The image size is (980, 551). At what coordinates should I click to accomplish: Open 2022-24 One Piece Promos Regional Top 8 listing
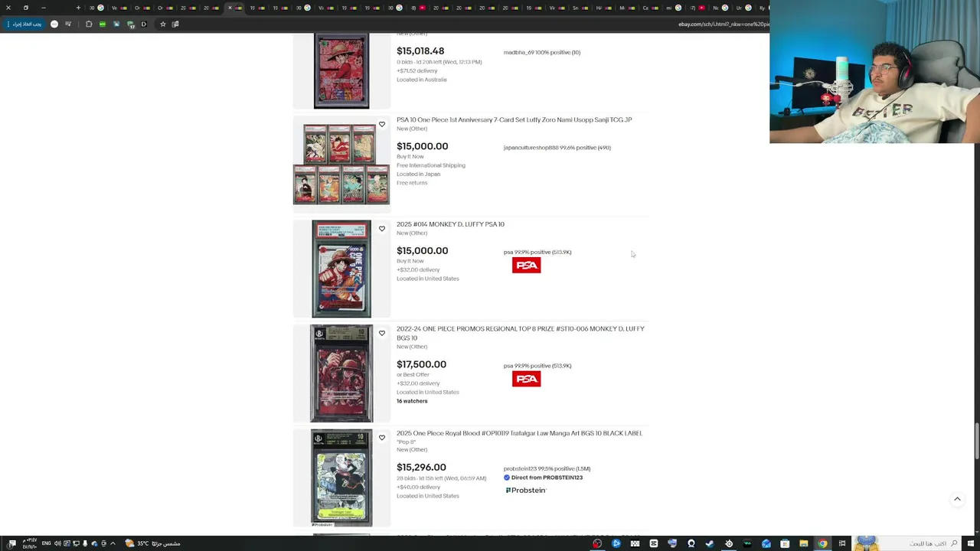[x=521, y=333]
